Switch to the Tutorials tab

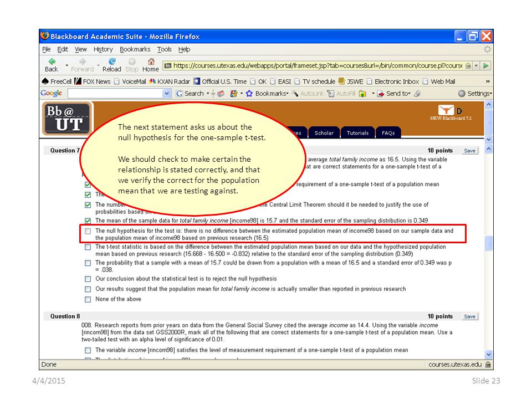click(357, 132)
